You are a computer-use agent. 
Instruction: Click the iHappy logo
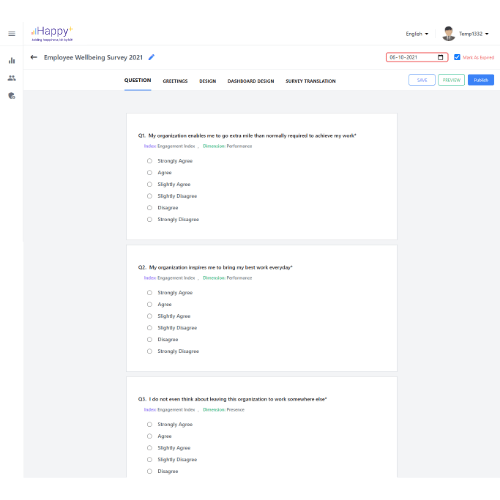point(52,34)
